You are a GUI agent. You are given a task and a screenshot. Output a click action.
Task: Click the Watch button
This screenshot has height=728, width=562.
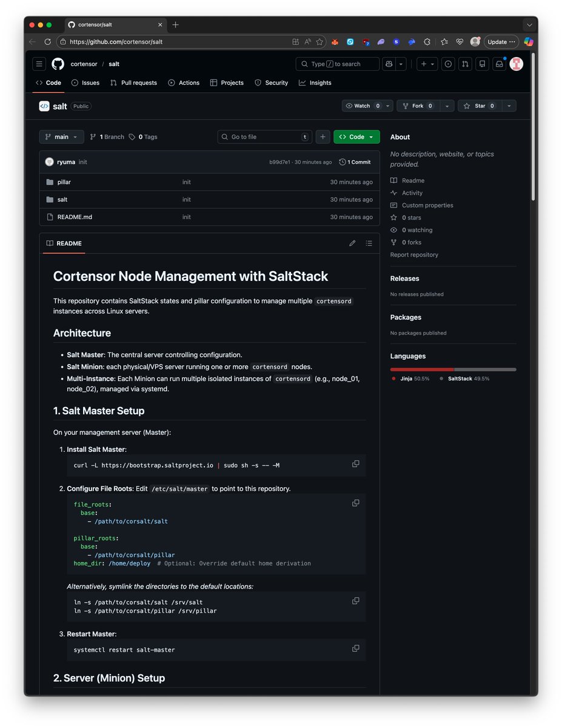pyautogui.click(x=367, y=106)
